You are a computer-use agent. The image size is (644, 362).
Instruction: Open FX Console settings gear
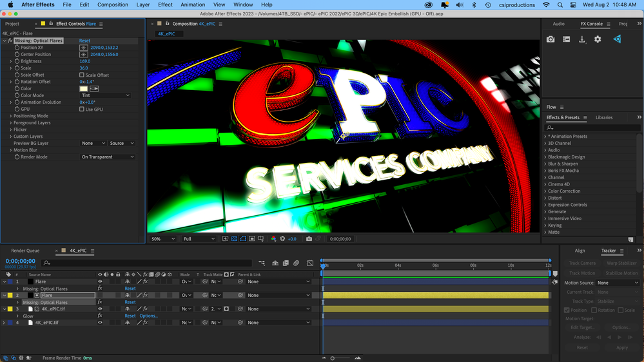[x=598, y=39]
